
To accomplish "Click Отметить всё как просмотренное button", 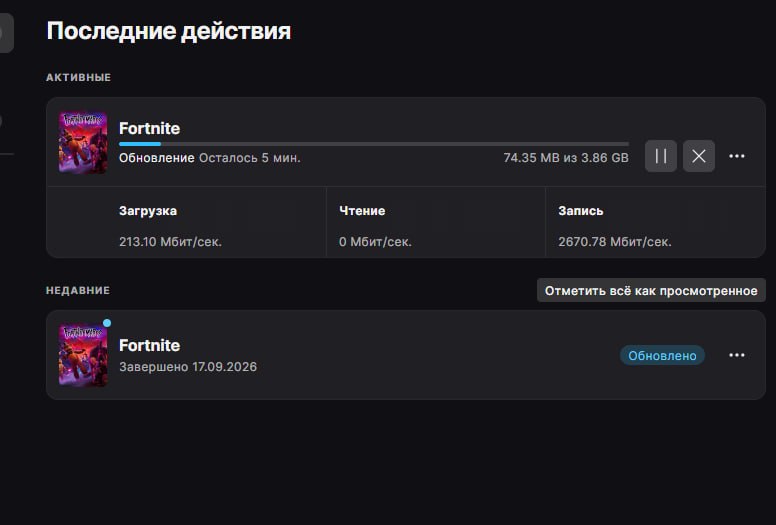I will click(x=651, y=290).
